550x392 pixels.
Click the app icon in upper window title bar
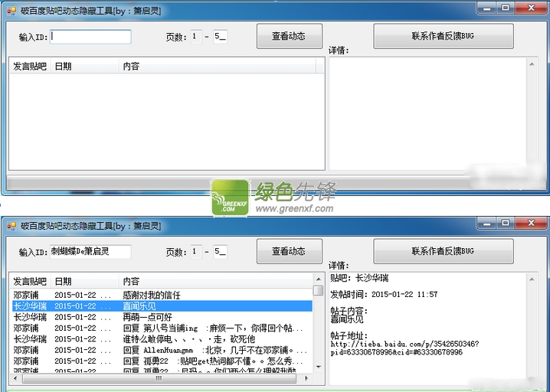pos(11,11)
